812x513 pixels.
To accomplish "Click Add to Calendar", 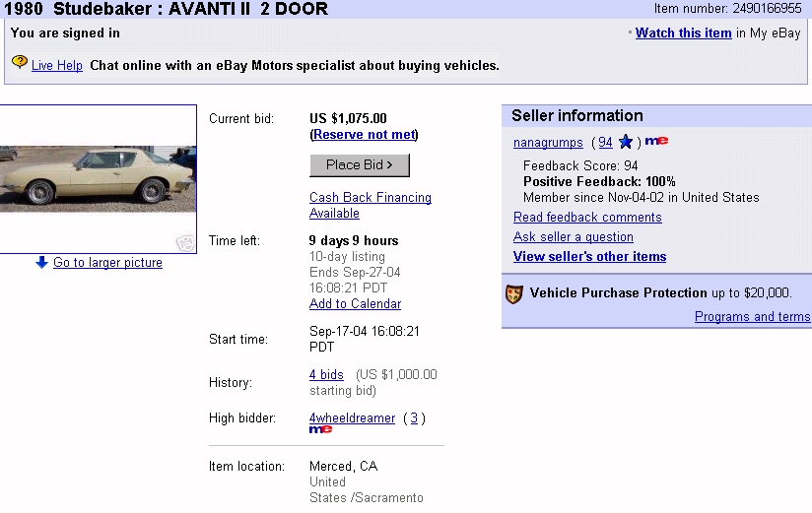I will tap(355, 304).
